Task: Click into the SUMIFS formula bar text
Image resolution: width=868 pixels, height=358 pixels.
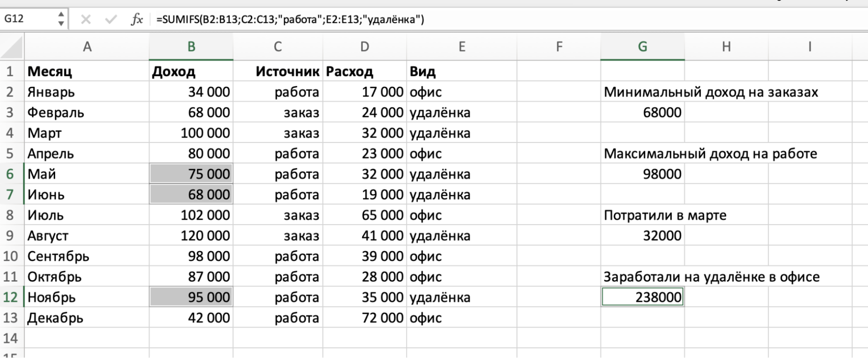Action: point(290,19)
